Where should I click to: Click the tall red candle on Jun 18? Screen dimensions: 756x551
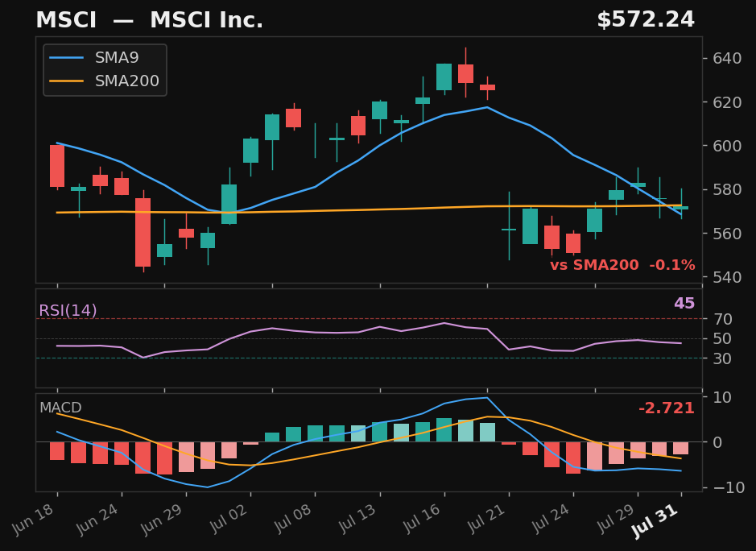tap(57, 166)
